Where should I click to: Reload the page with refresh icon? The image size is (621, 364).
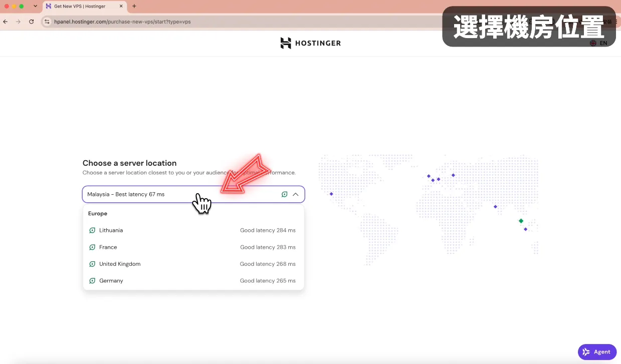click(32, 22)
